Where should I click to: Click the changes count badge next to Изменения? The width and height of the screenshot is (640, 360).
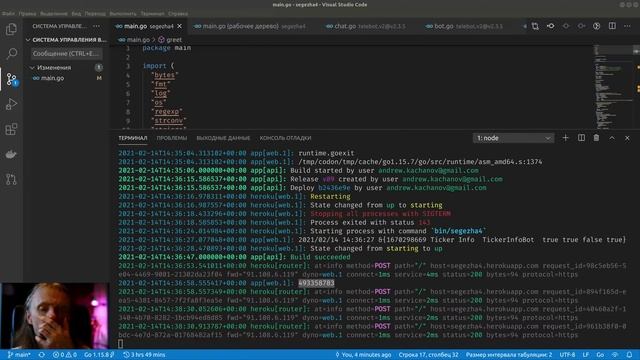coord(99,67)
